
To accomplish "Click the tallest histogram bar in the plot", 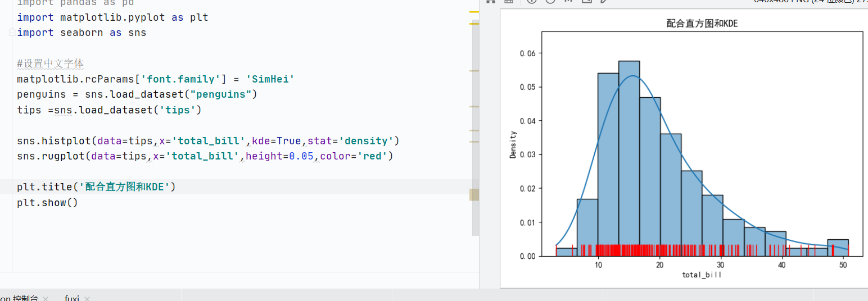I will tap(629, 158).
